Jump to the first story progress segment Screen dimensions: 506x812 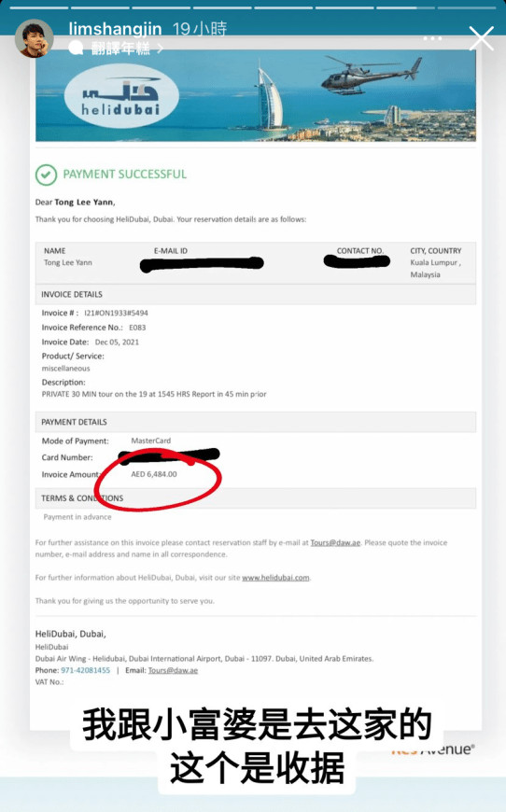tap(39, 7)
